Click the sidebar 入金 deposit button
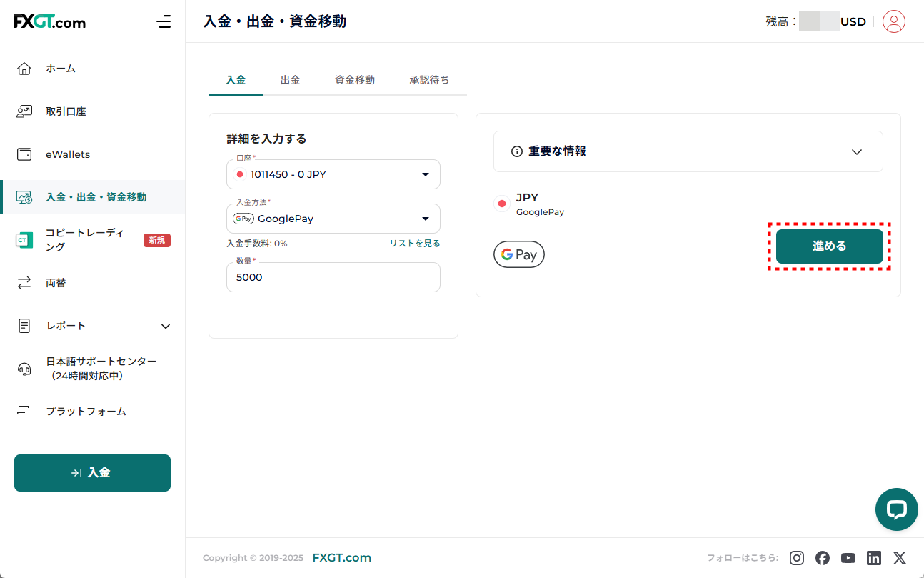 pyautogui.click(x=92, y=473)
